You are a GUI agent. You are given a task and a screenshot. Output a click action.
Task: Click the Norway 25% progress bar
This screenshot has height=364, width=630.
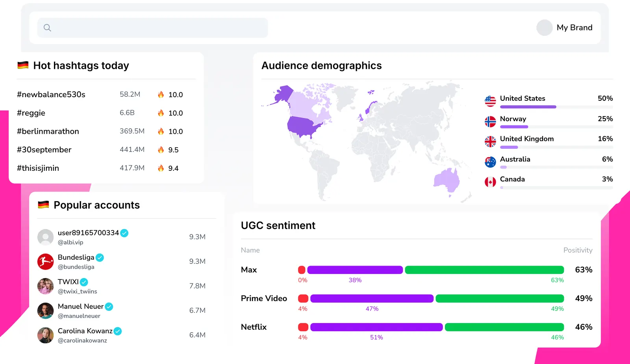click(x=556, y=127)
